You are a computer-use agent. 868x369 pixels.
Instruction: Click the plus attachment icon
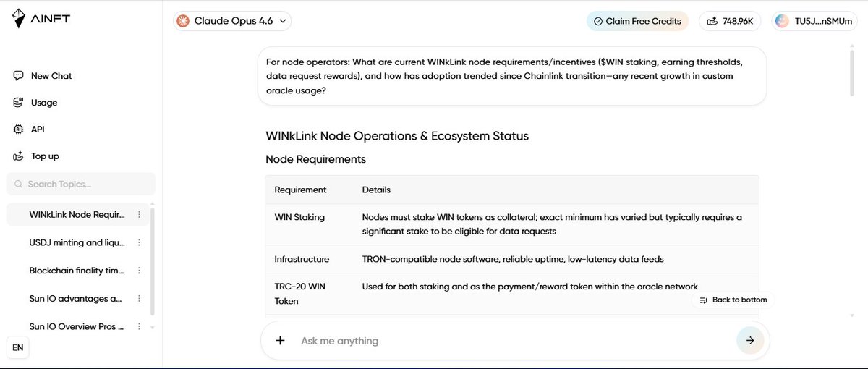281,341
